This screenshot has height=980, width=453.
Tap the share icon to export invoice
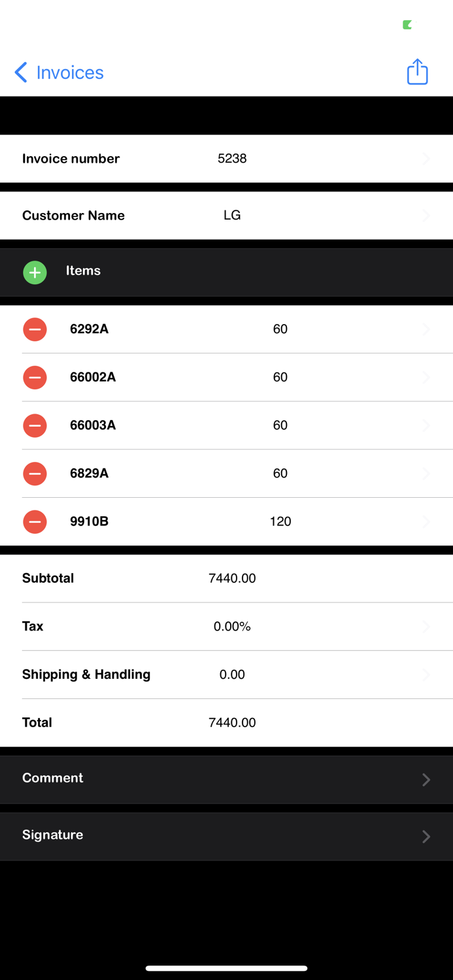(x=417, y=72)
